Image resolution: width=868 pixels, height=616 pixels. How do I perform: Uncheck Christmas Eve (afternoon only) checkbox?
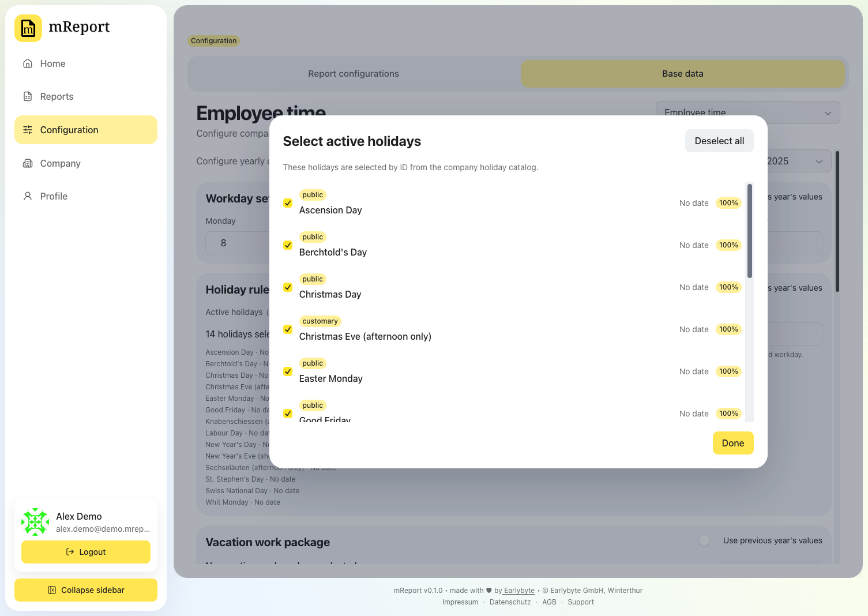click(x=288, y=329)
